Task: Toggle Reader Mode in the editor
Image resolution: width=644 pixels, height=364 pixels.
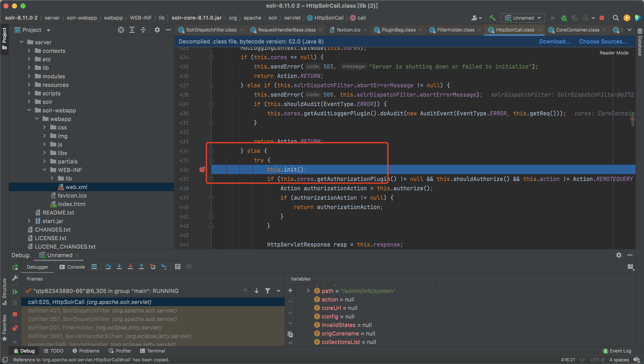Action: click(x=614, y=53)
